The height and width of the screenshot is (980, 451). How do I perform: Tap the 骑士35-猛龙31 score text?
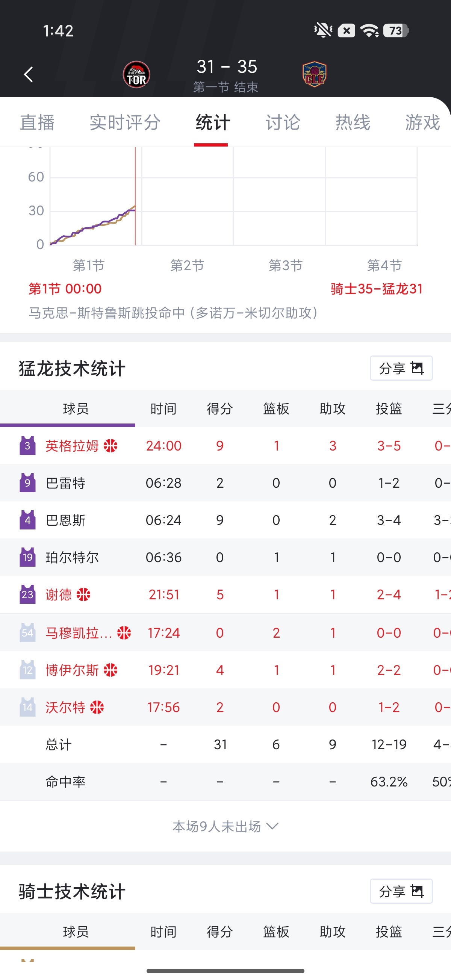click(377, 289)
